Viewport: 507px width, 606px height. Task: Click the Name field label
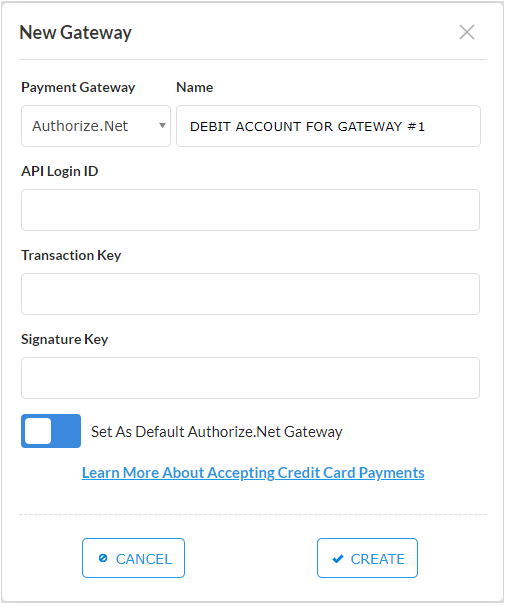pyautogui.click(x=195, y=88)
